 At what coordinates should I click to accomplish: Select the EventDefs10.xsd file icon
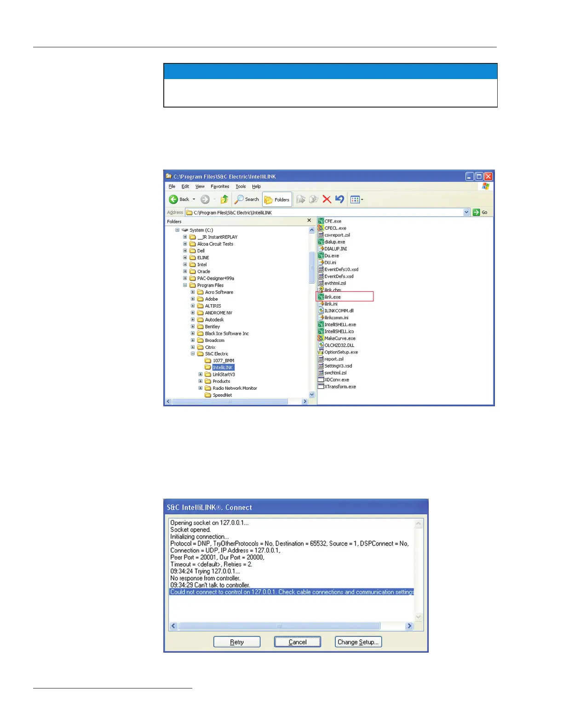click(x=321, y=269)
